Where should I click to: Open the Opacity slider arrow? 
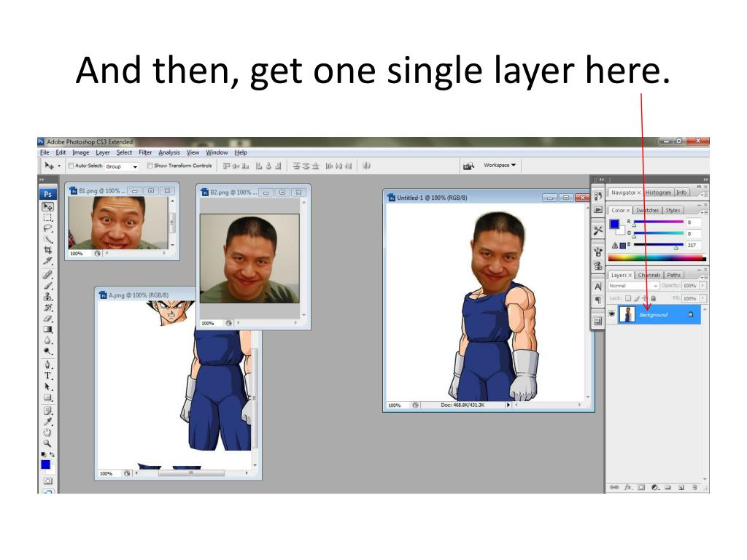tap(703, 285)
